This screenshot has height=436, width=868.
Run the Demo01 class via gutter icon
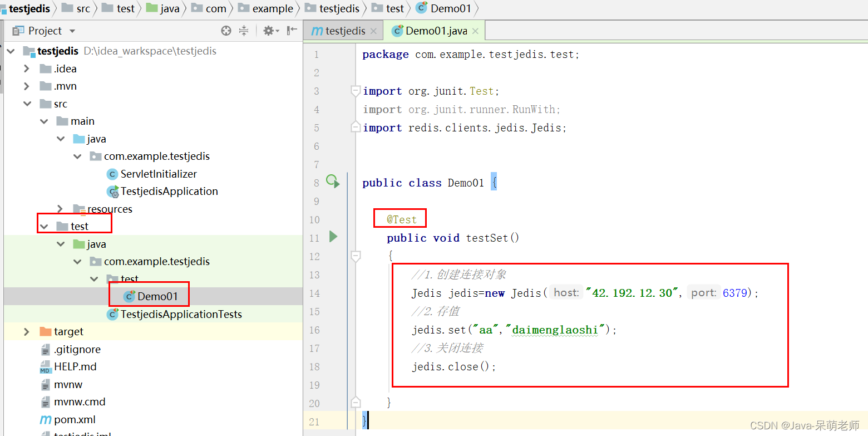(333, 182)
